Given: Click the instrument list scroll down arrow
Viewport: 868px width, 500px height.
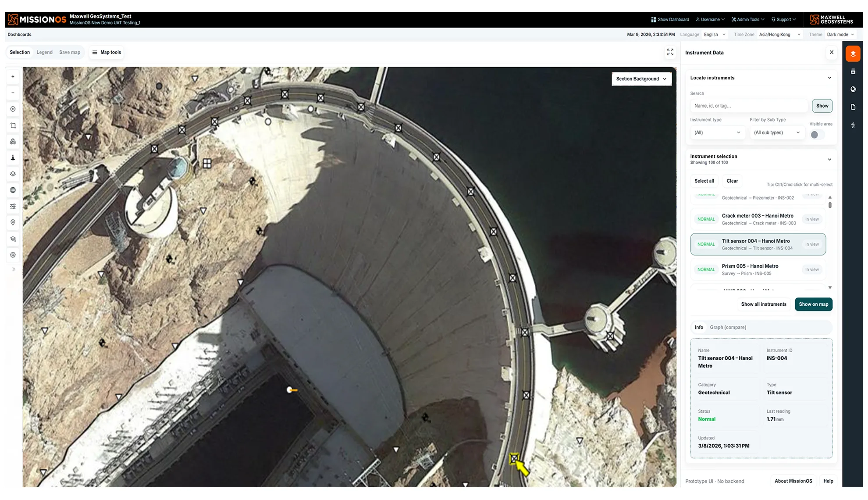Looking at the screenshot, I should (830, 288).
